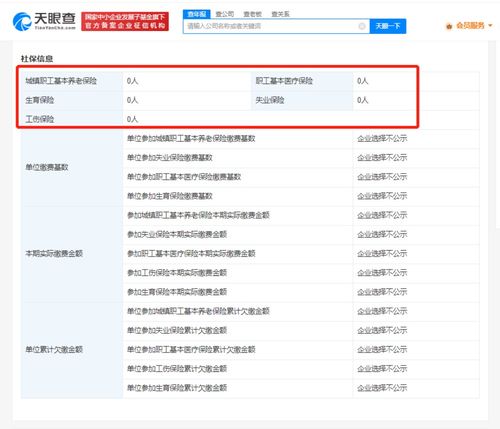Click 企业选择不公示 for 单位参加失业保险缴费基数

pos(382,158)
